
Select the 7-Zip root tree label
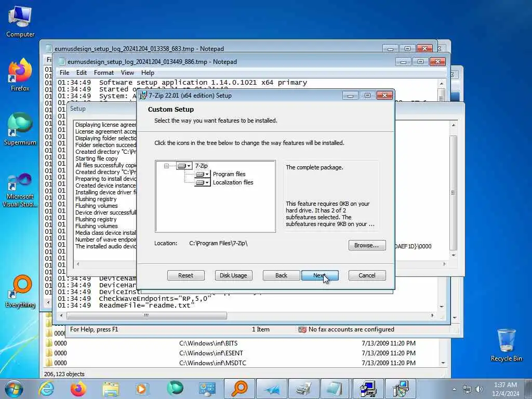[x=201, y=166]
